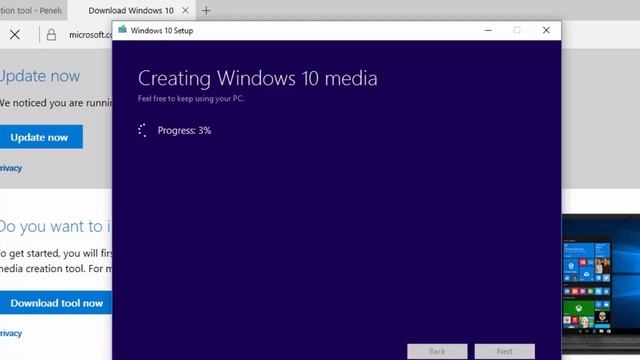Click the grayed Back button in Setup
The width and height of the screenshot is (640, 360).
pyautogui.click(x=437, y=351)
